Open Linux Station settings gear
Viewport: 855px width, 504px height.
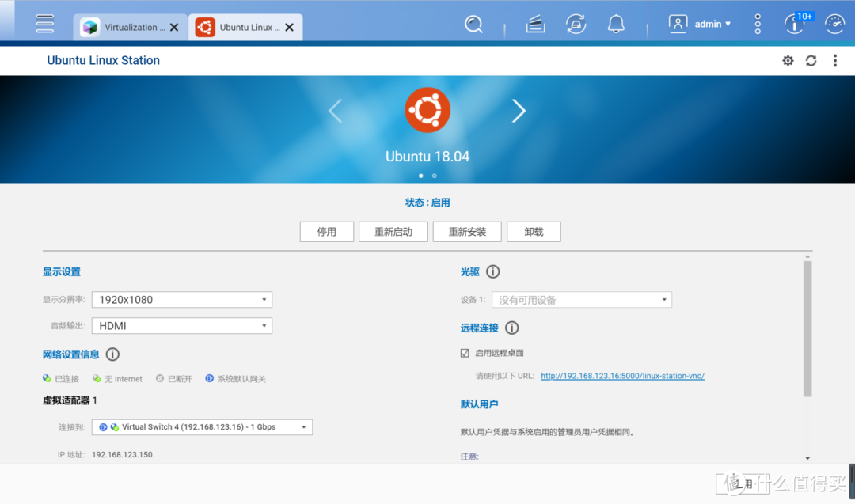(788, 60)
